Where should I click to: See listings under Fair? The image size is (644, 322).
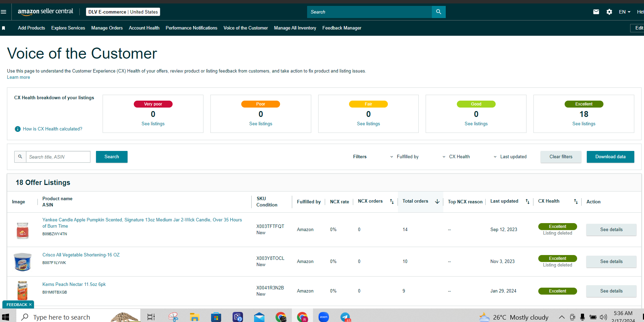[x=368, y=124]
